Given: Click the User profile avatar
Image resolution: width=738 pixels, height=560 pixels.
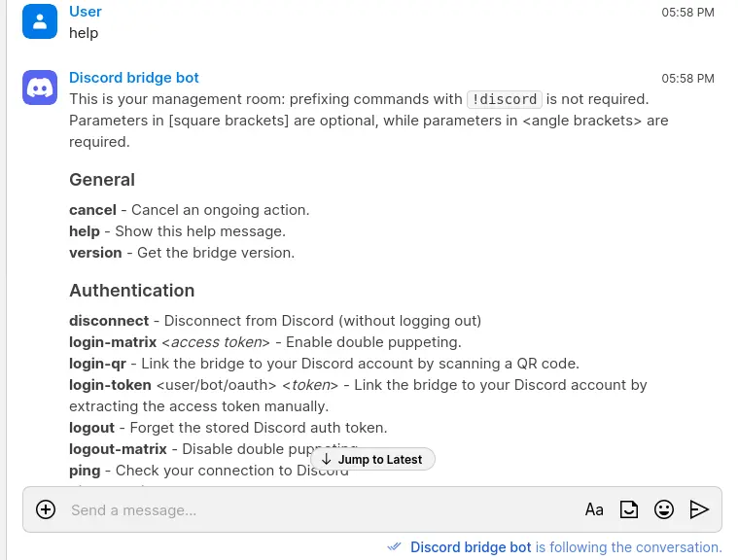Looking at the screenshot, I should click(x=40, y=21).
